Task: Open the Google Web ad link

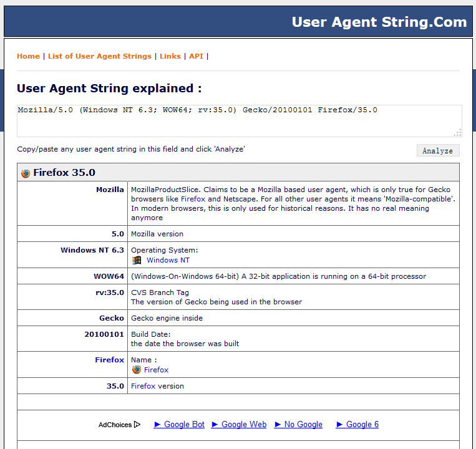Action: point(239,424)
